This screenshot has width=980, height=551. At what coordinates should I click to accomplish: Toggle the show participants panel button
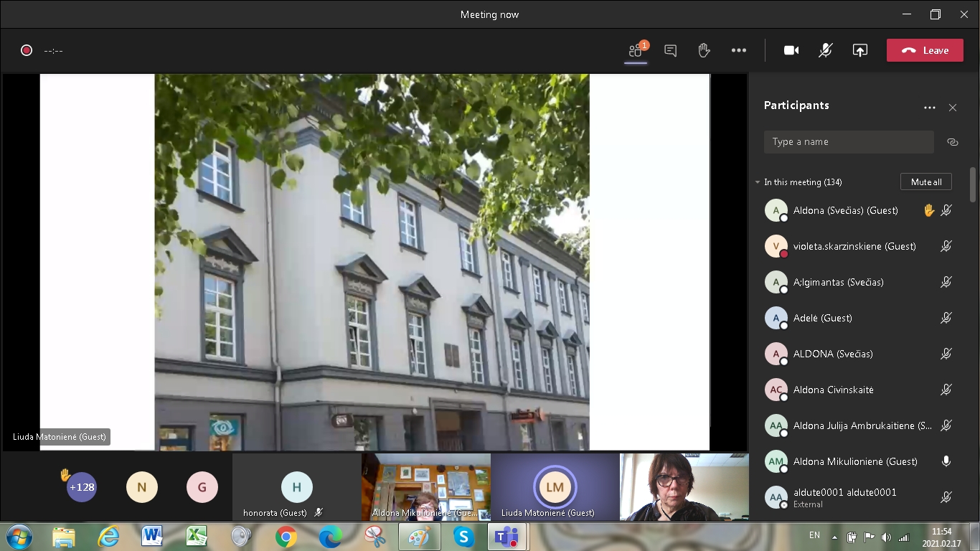click(636, 50)
